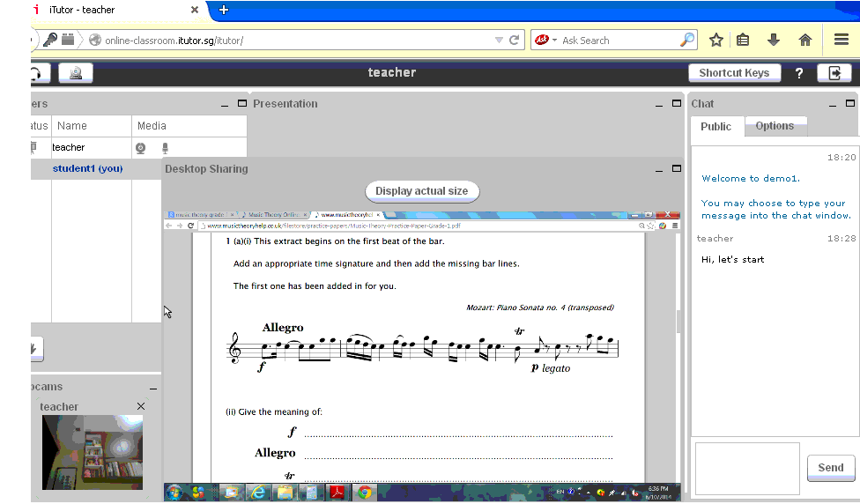860x504 pixels.
Task: Click the teacher's microphone status icon
Action: point(165,148)
